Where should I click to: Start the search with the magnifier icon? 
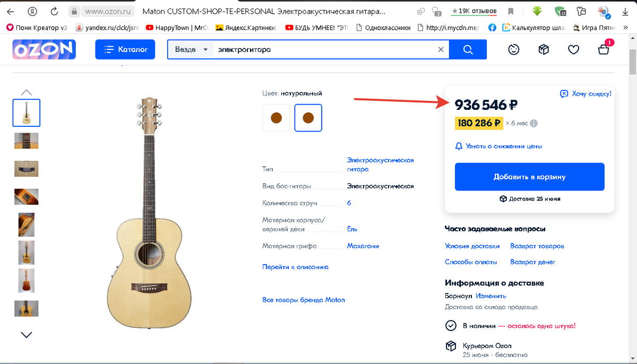(x=467, y=49)
